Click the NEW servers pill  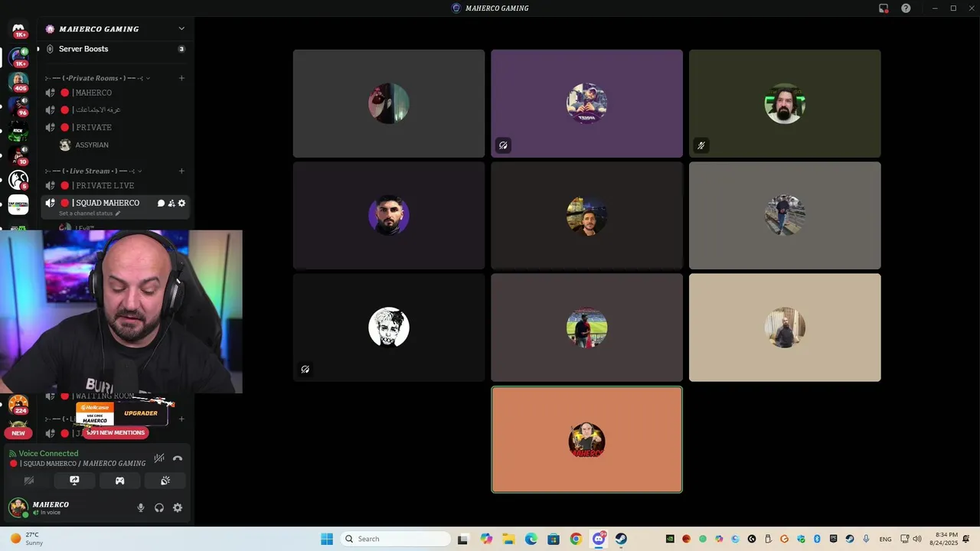click(18, 433)
